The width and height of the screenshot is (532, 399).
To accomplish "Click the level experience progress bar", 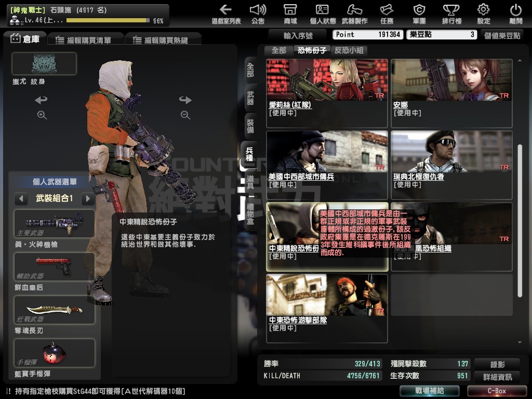I will pos(108,20).
